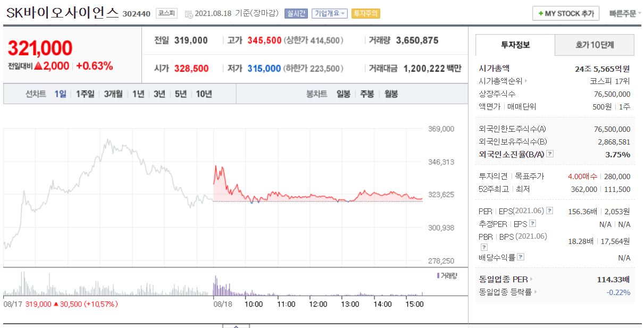Image resolution: width=644 pixels, height=328 pixels.
Task: Click the 52주최고 value 362,000
Action: tap(583, 189)
